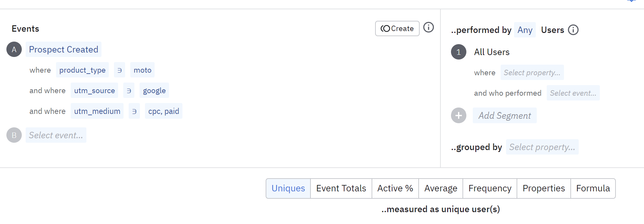This screenshot has width=644, height=224.
Task: Click the segment 1 circle badge
Action: click(x=458, y=52)
